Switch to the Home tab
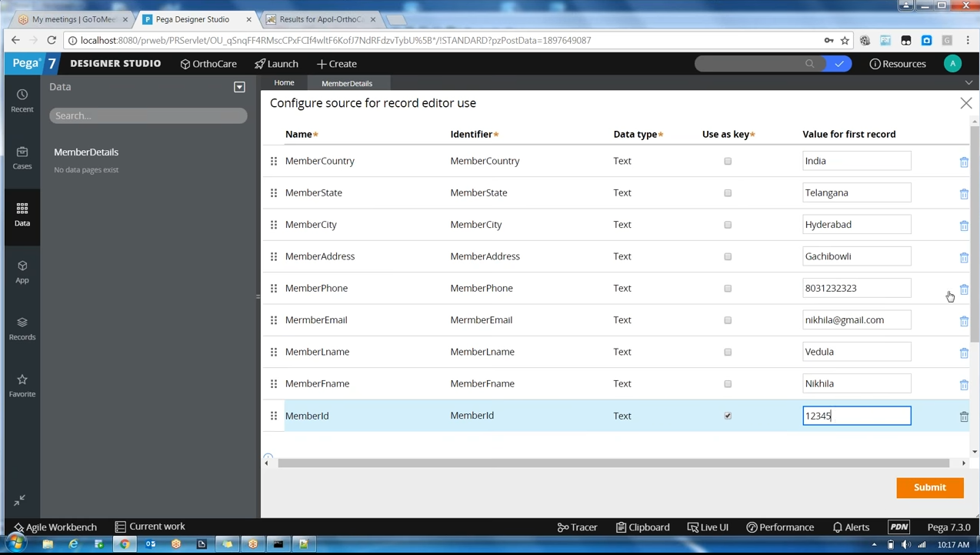The image size is (980, 555). (x=284, y=82)
